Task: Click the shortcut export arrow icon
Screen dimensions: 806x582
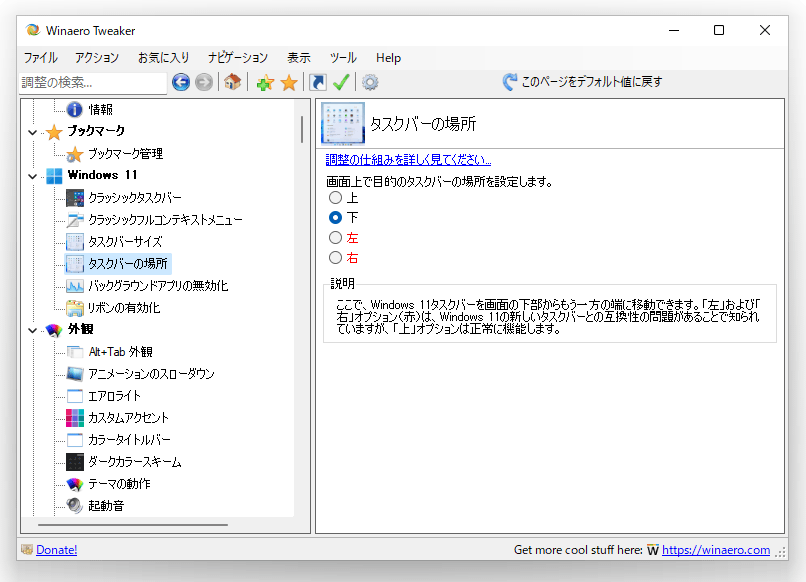Action: coord(318,82)
